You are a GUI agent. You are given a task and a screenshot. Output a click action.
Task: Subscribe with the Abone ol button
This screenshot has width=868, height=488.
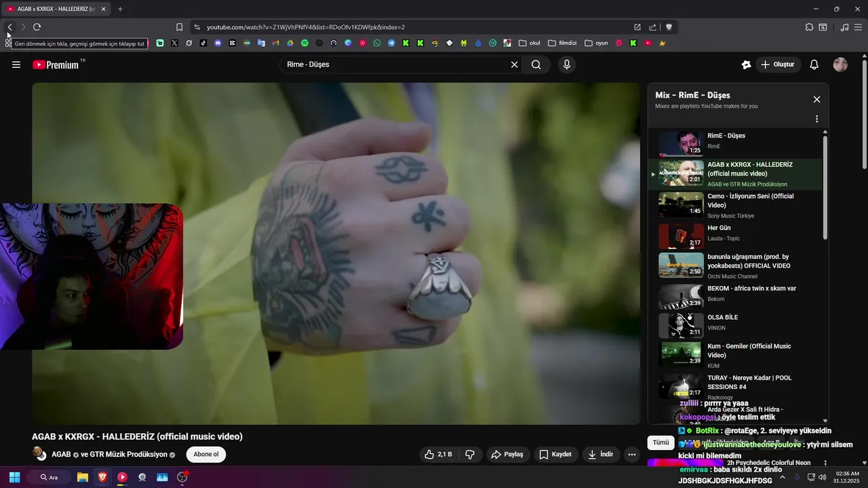pyautogui.click(x=206, y=454)
